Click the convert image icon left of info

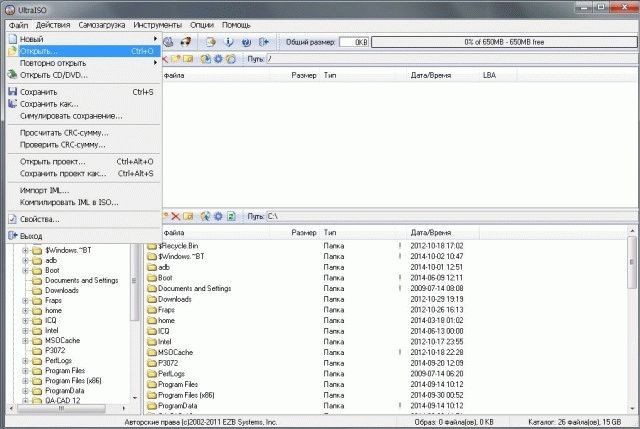pyautogui.click(x=211, y=42)
